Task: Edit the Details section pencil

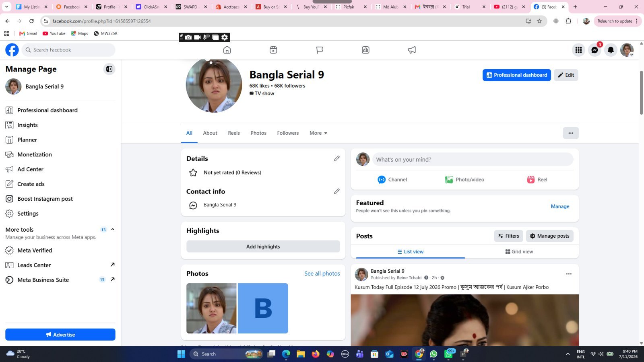Action: click(x=336, y=158)
